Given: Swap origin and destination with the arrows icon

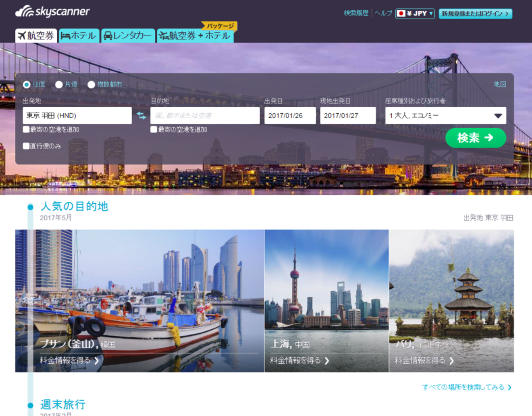Looking at the screenshot, I should pos(141,116).
